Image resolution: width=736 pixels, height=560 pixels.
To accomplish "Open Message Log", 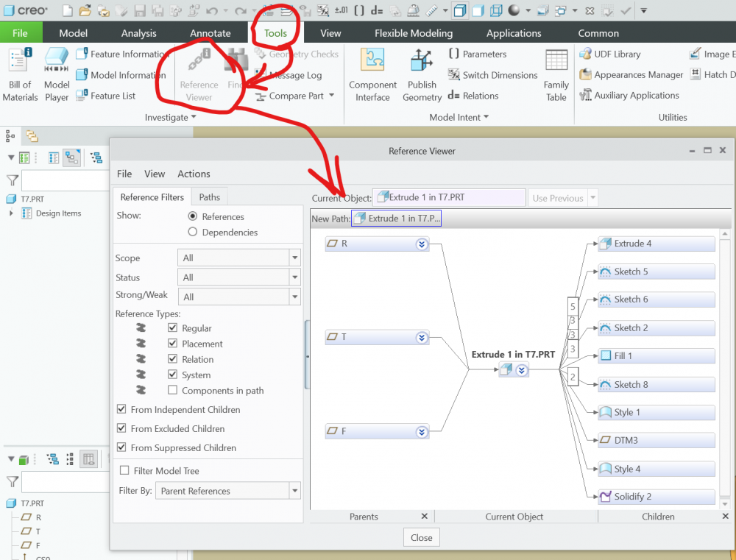I will pos(289,75).
